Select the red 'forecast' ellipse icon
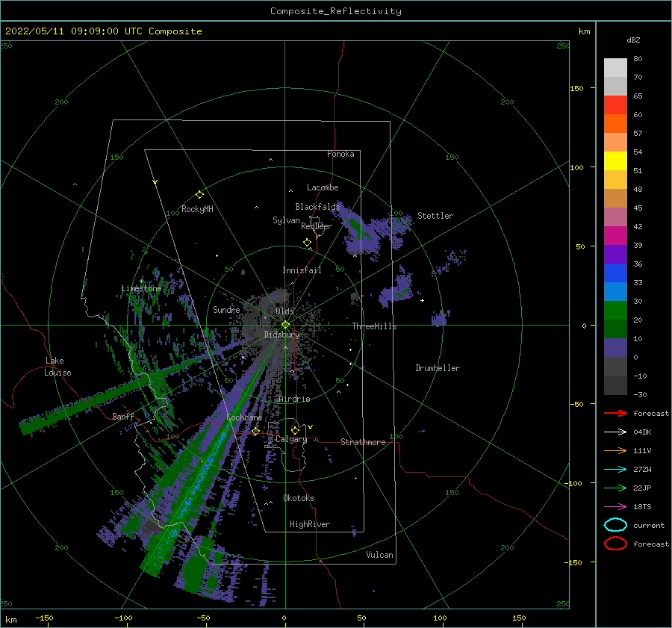Viewport: 672px width, 628px height. pyautogui.click(x=615, y=544)
